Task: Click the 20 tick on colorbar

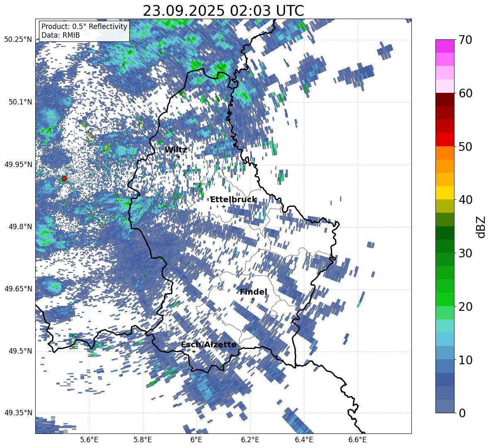Action: 465,307
